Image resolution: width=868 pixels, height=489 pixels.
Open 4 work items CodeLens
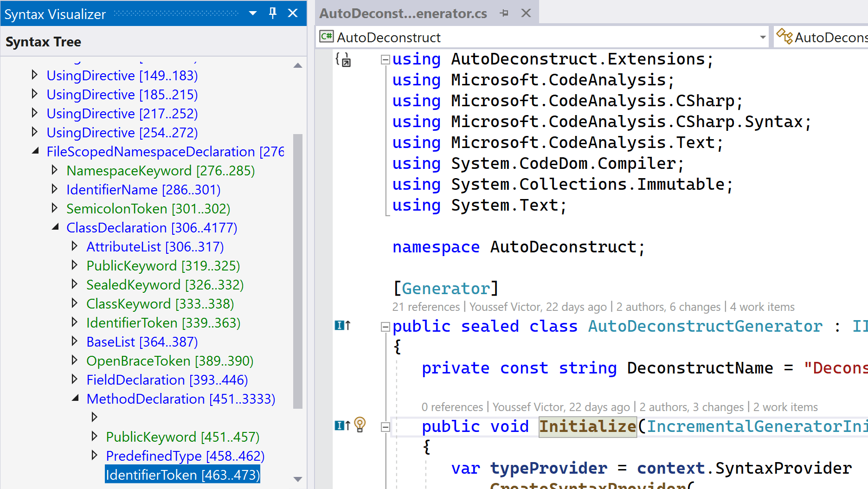point(762,307)
